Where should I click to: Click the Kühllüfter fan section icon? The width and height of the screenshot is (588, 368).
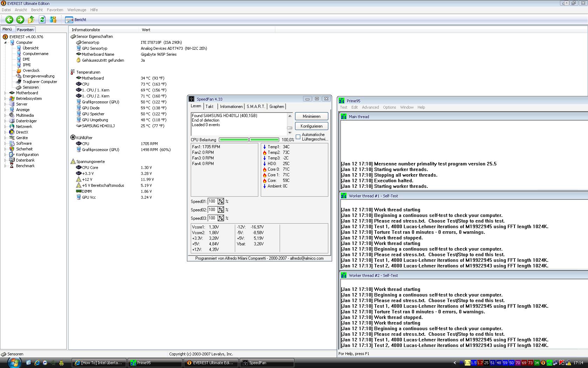(73, 138)
